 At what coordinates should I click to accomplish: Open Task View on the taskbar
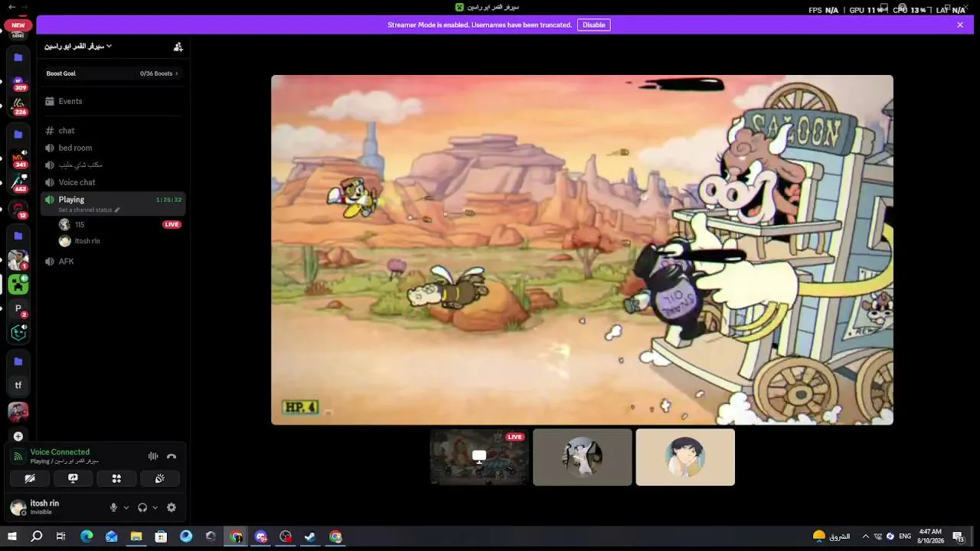click(60, 536)
